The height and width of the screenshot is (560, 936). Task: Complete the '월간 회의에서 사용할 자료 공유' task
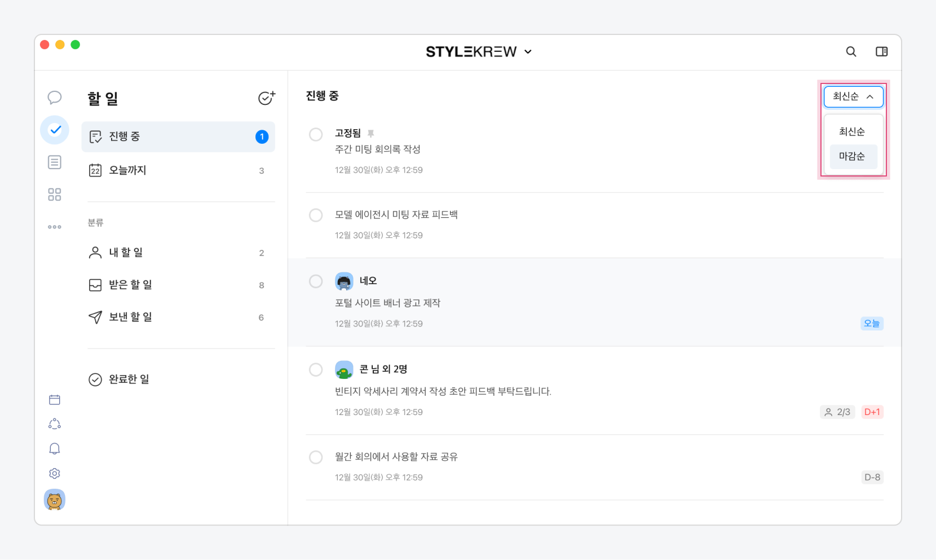pyautogui.click(x=316, y=457)
